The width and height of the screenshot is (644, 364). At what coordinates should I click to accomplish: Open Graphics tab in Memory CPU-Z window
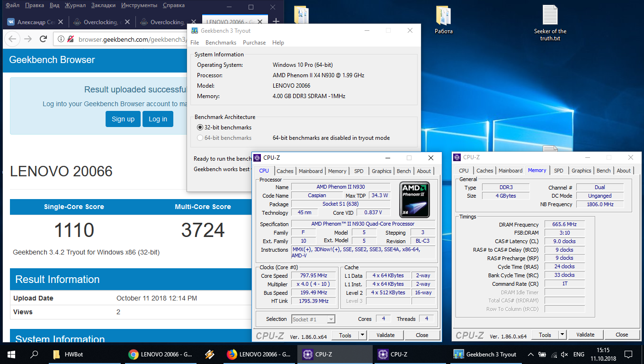coord(581,171)
